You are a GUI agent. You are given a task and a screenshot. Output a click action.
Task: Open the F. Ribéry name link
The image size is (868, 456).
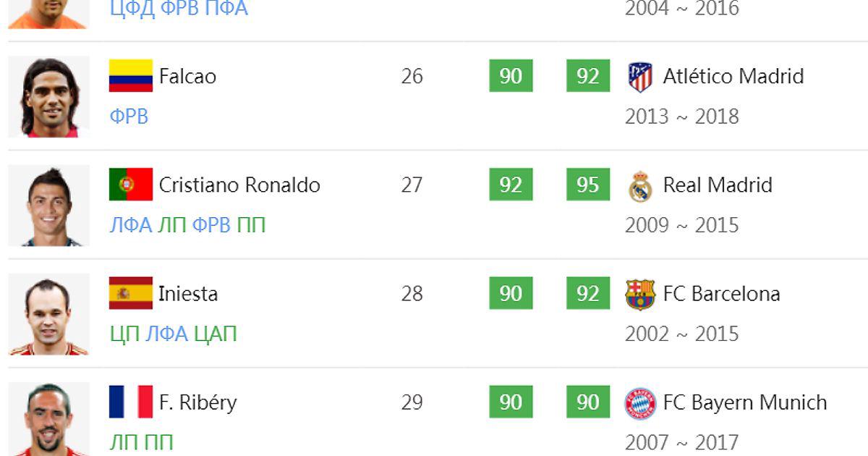point(197,402)
